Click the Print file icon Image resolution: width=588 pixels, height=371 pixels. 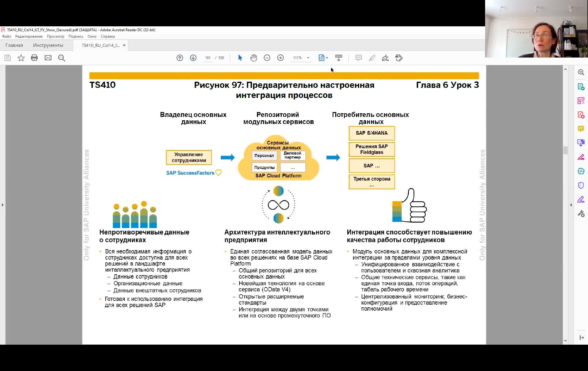point(34,58)
